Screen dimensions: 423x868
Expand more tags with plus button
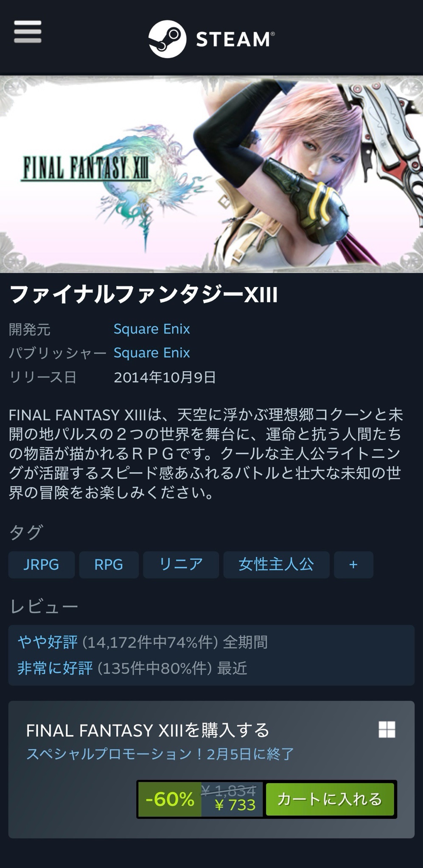click(353, 565)
